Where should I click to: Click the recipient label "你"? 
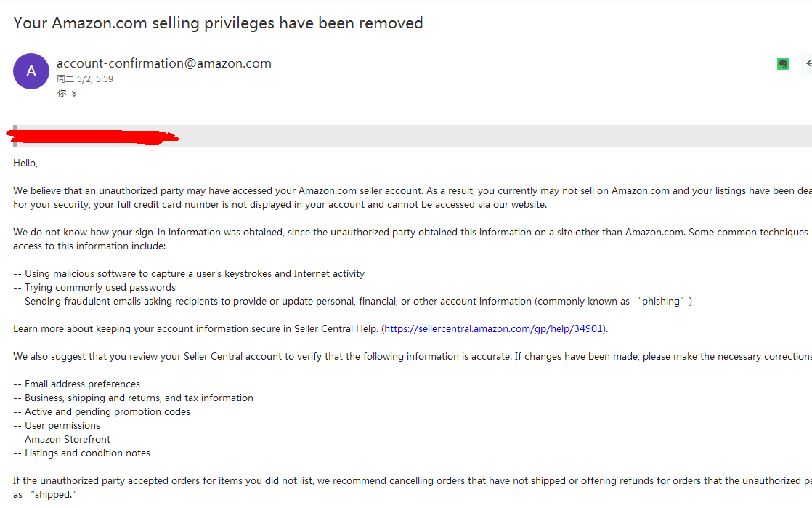62,94
